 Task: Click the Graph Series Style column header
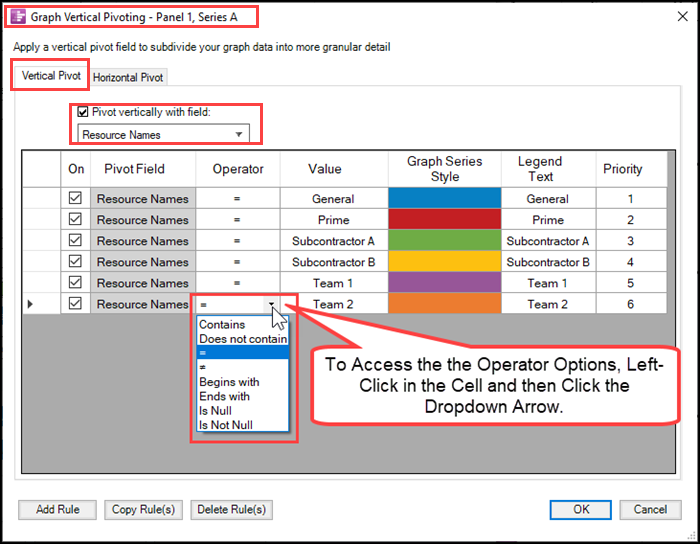pos(445,169)
